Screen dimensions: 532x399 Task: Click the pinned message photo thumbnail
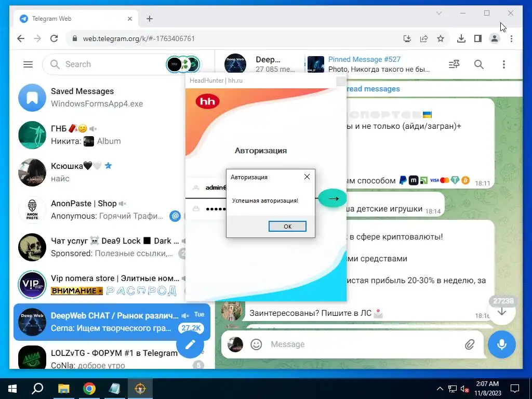[315, 64]
